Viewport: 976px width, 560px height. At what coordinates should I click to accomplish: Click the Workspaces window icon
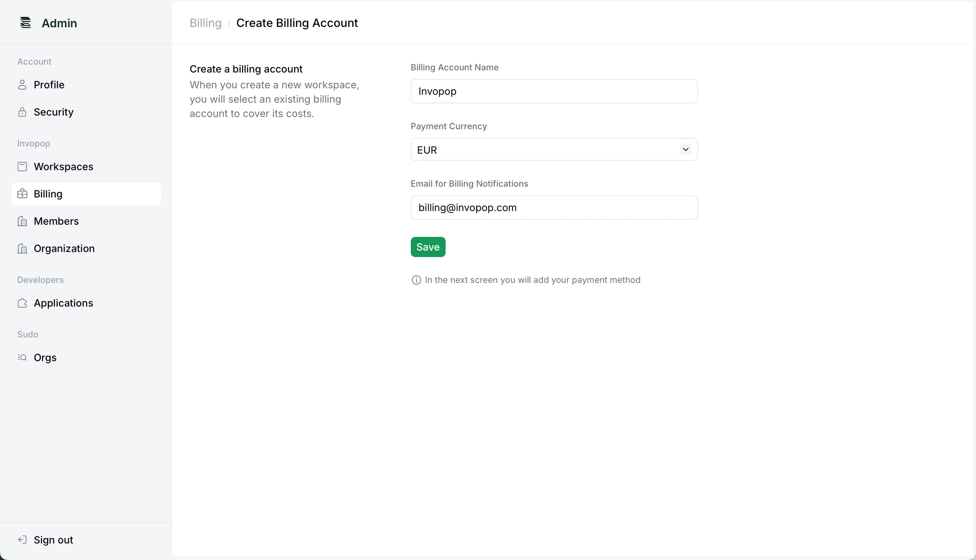(22, 167)
